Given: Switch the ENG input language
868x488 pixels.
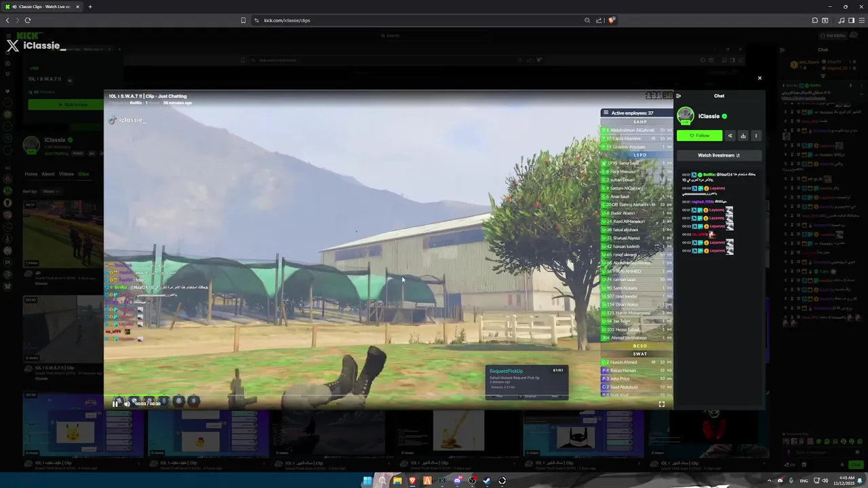Looking at the screenshot, I should pos(804,481).
